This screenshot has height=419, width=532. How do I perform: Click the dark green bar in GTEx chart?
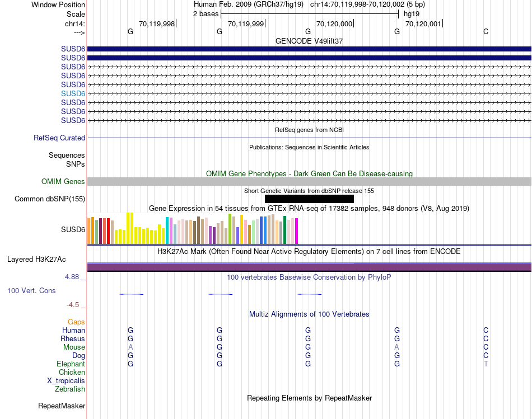pyautogui.click(x=285, y=230)
